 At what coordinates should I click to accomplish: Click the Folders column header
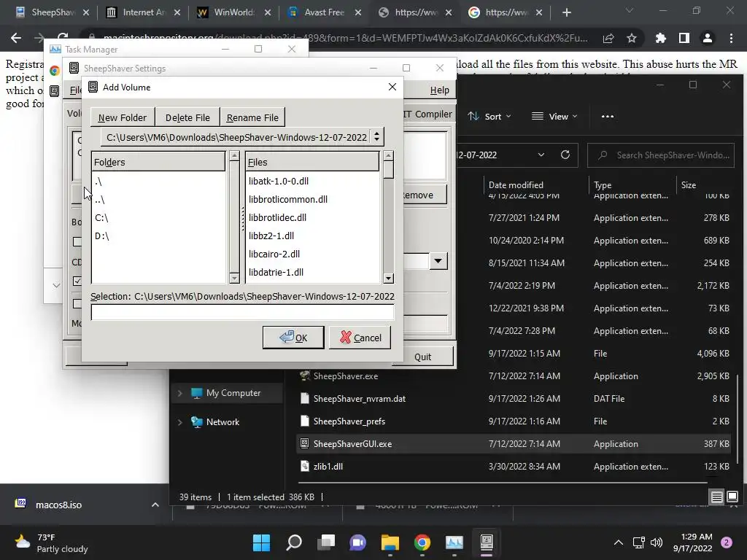click(x=158, y=162)
